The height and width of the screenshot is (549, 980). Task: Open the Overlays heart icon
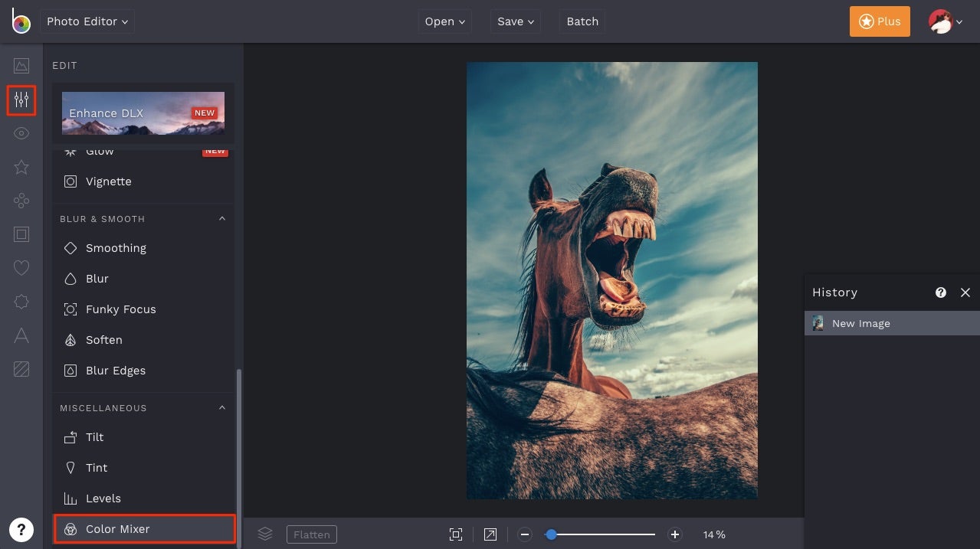21,268
